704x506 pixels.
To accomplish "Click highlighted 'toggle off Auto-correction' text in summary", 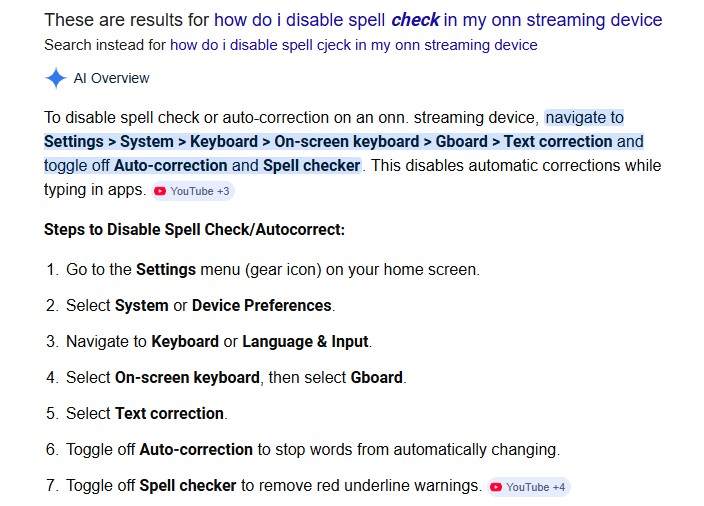I will click(x=136, y=165).
